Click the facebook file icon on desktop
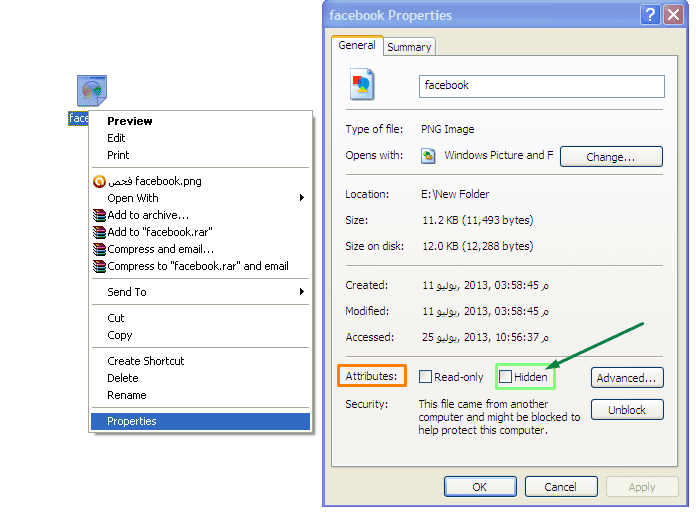696x515 pixels. click(92, 91)
